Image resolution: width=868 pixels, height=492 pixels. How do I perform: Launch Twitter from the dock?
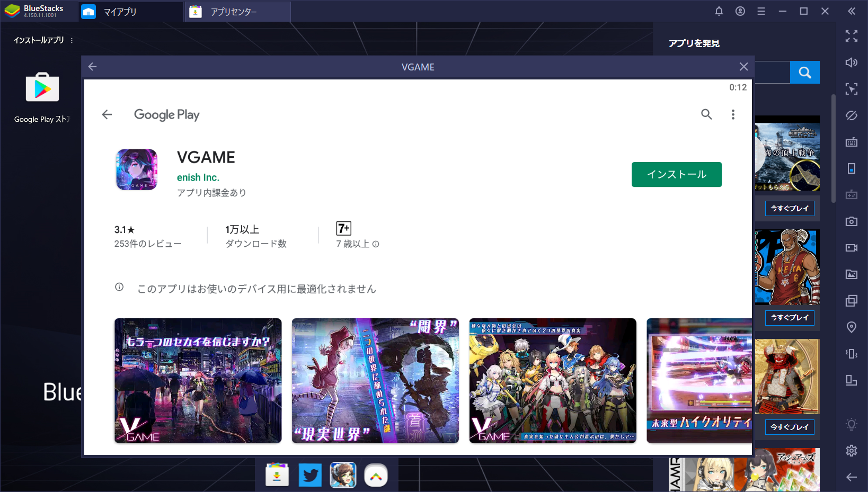coord(310,475)
